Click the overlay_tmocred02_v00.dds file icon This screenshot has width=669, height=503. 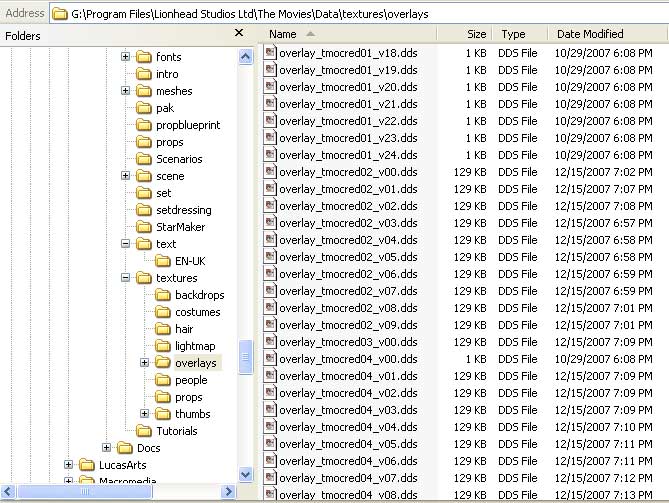point(271,172)
